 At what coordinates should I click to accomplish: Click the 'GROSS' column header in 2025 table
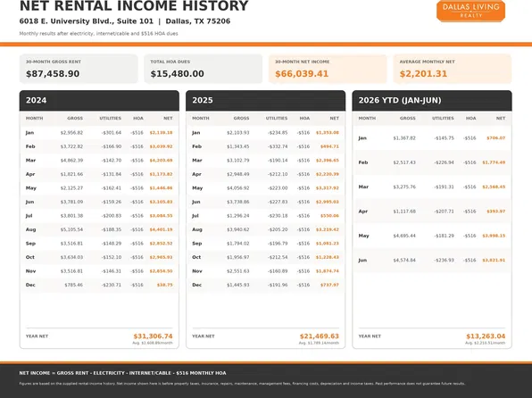coord(241,119)
